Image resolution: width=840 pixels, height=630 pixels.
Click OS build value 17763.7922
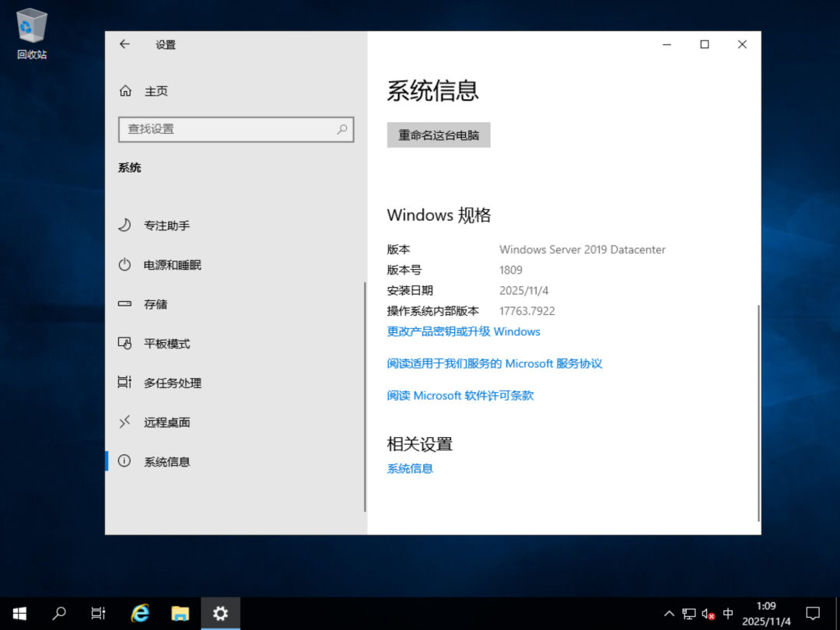click(x=527, y=311)
